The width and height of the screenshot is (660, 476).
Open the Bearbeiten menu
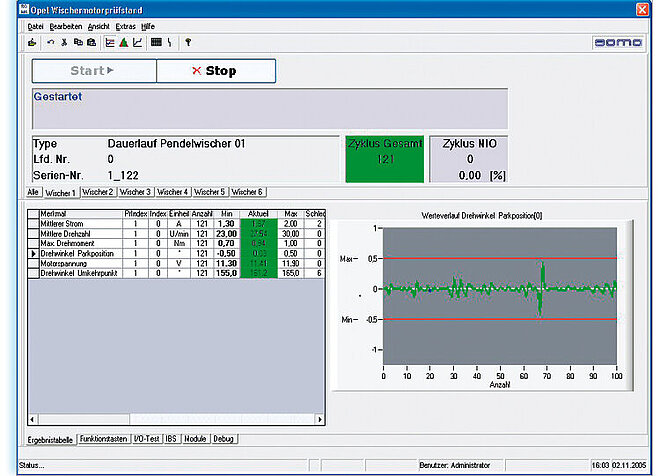tap(66, 27)
